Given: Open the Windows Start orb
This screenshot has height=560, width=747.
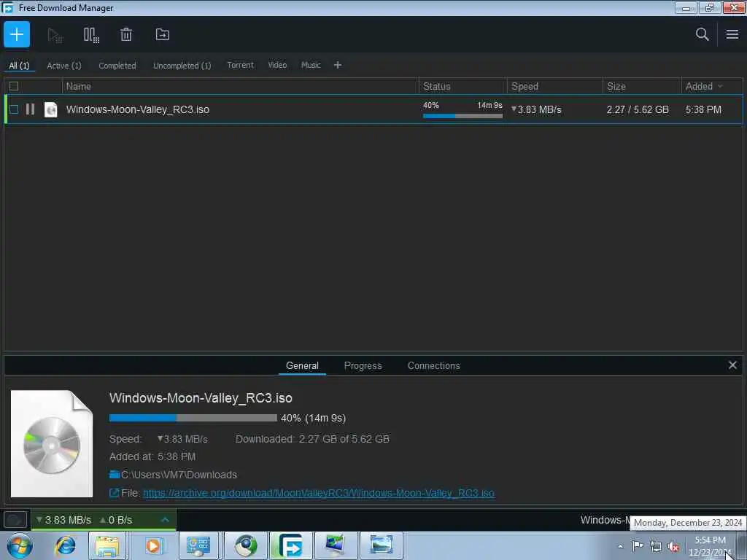Looking at the screenshot, I should click(x=19, y=545).
